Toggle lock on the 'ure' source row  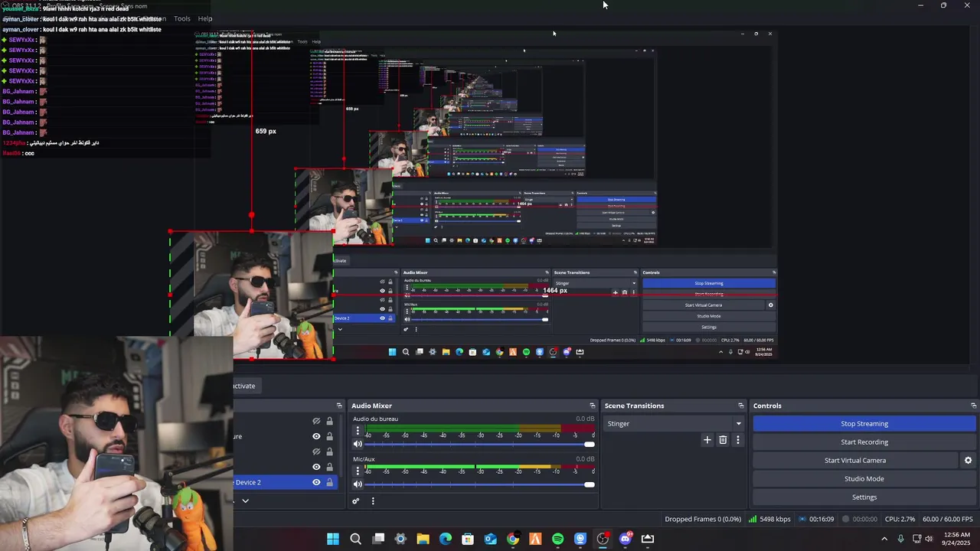point(330,436)
